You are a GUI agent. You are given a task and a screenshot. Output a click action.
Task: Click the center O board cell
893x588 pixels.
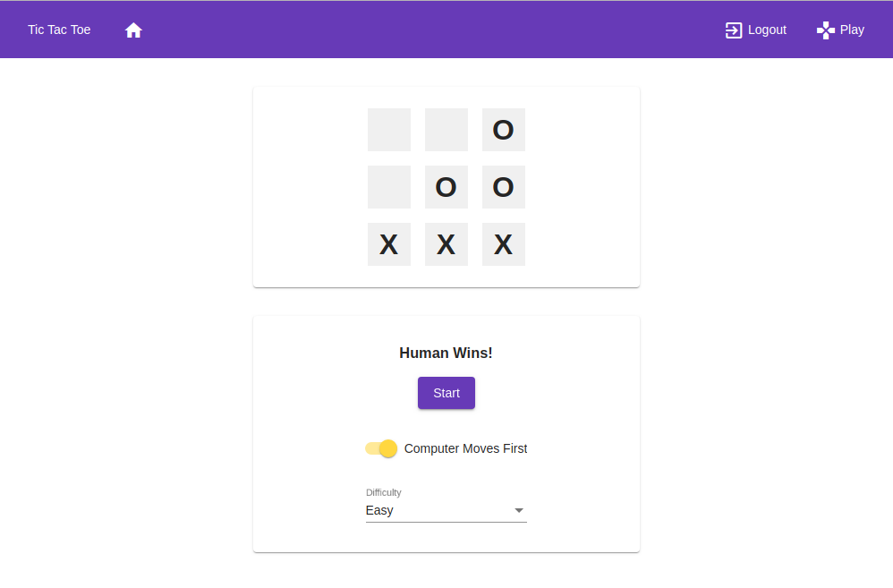pos(446,187)
